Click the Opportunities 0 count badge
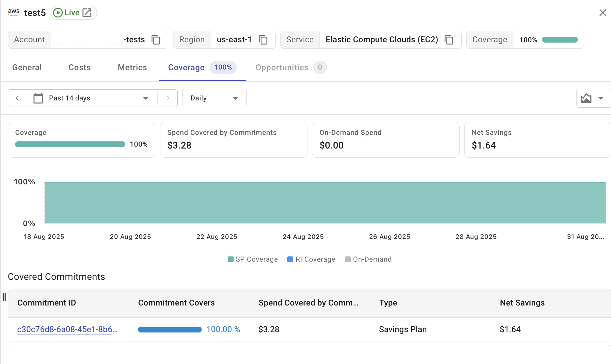This screenshot has height=364, width=611. click(320, 67)
